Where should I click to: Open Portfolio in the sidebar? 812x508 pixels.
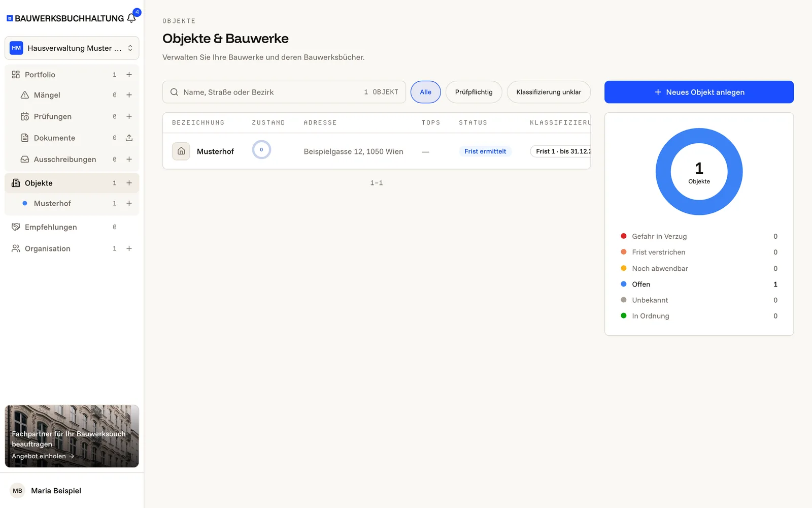pyautogui.click(x=40, y=75)
